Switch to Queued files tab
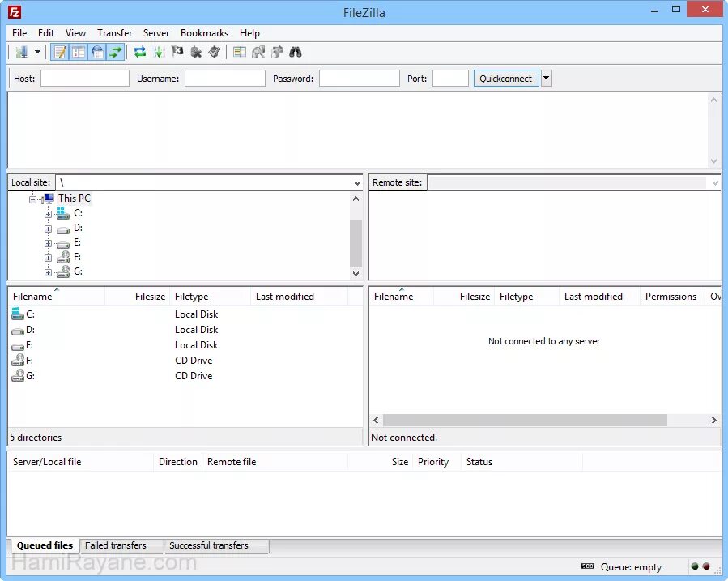 point(45,545)
